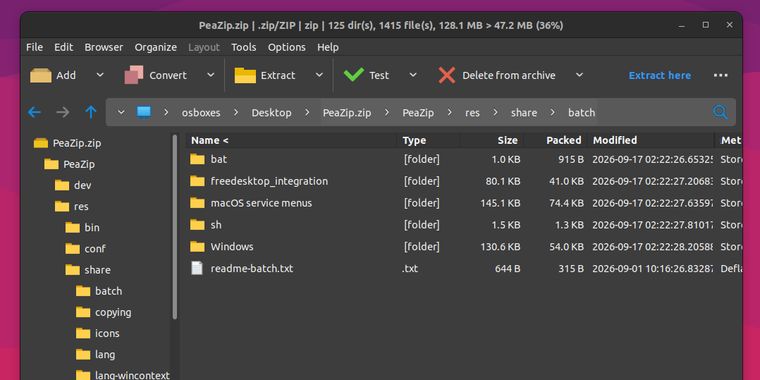Sort by the Modified column header
This screenshot has height=380, width=760.
650,141
